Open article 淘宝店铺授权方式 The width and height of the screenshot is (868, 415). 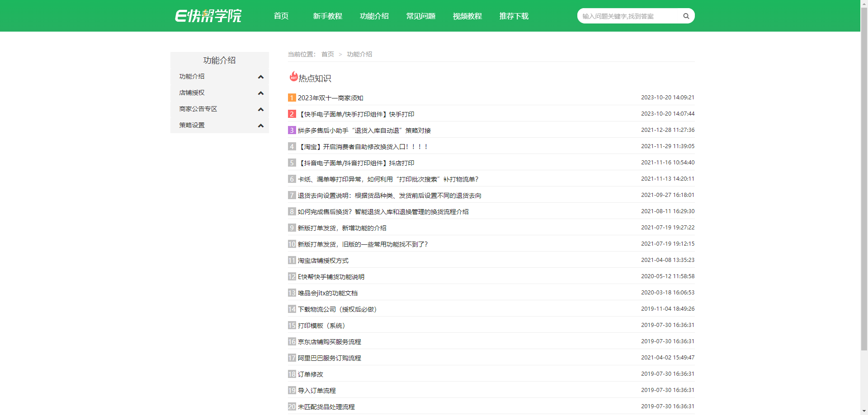tap(323, 261)
